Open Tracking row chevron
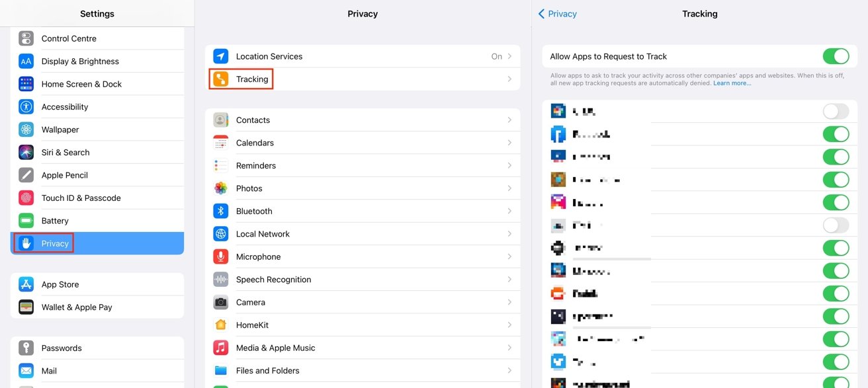Image resolution: width=868 pixels, height=388 pixels. tap(509, 79)
